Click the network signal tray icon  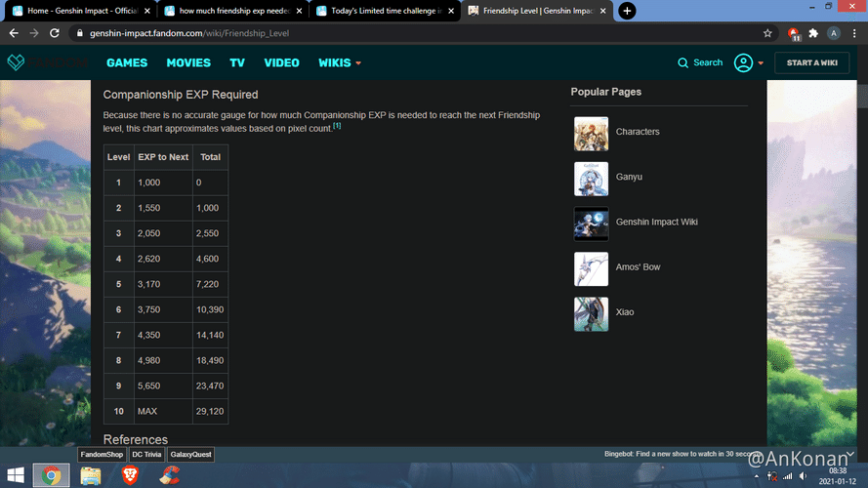[787, 476]
